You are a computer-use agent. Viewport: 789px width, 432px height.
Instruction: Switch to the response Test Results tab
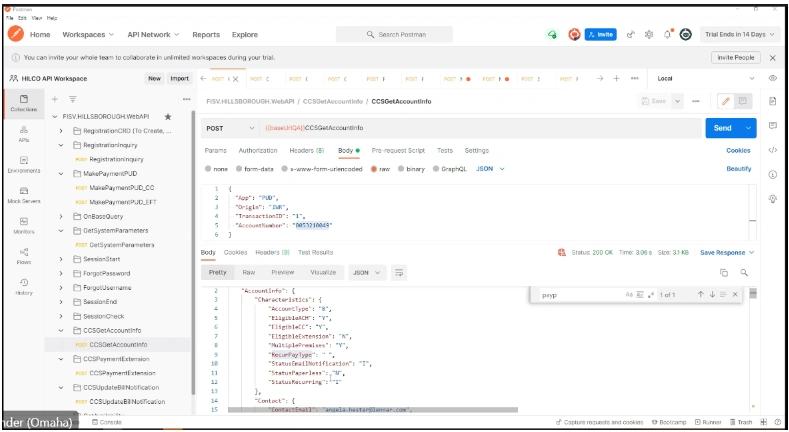(315, 252)
